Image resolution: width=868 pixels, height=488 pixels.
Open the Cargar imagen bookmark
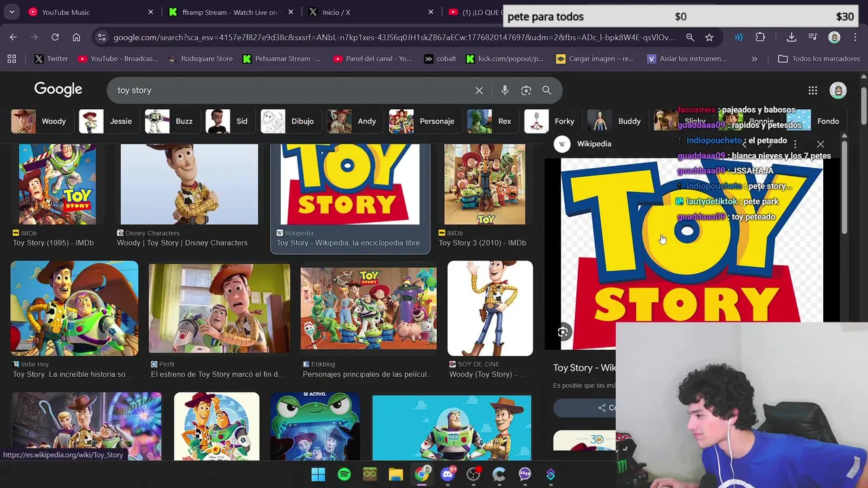click(595, 59)
